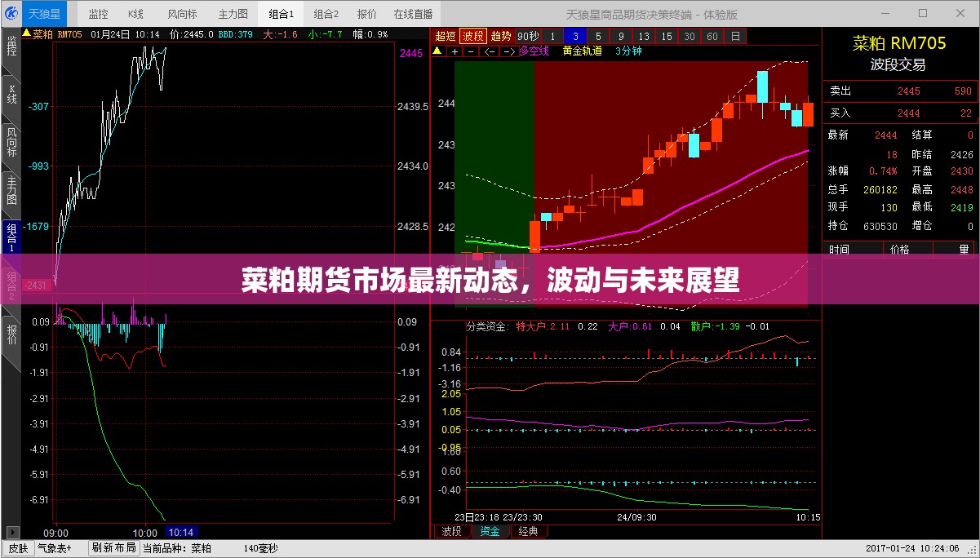Image resolution: width=980 pixels, height=558 pixels.
Task: Open the 监控 left sidebar tab
Action: pos(11,46)
